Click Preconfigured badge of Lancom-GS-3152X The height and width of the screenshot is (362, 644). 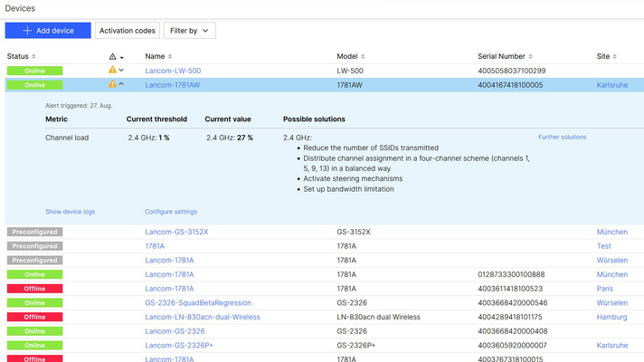[x=34, y=232]
